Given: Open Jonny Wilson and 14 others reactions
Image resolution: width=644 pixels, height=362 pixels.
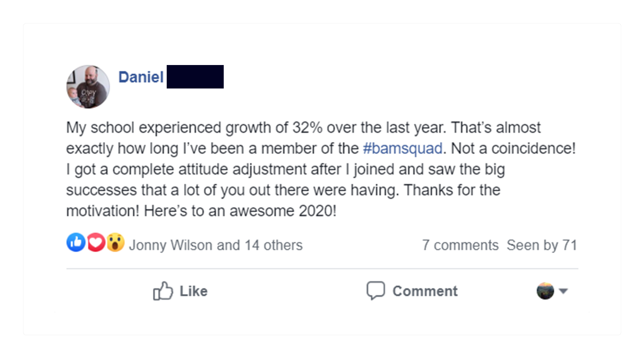Looking at the screenshot, I should (216, 245).
